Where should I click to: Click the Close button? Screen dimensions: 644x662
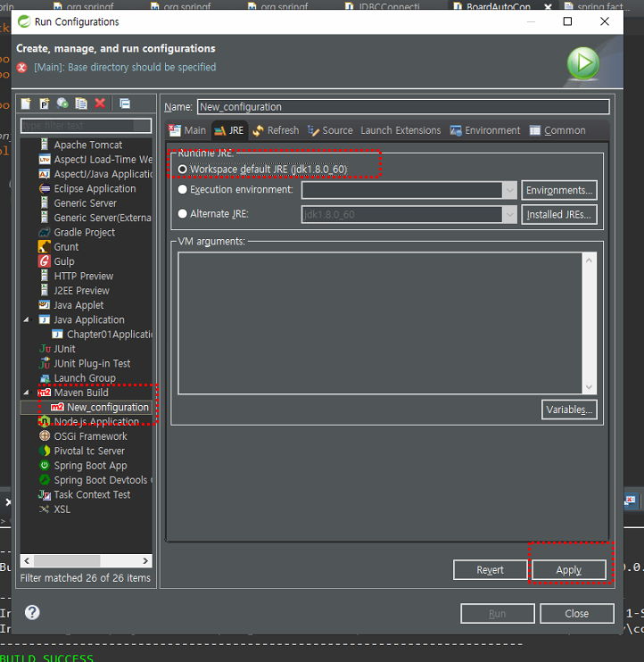(577, 614)
